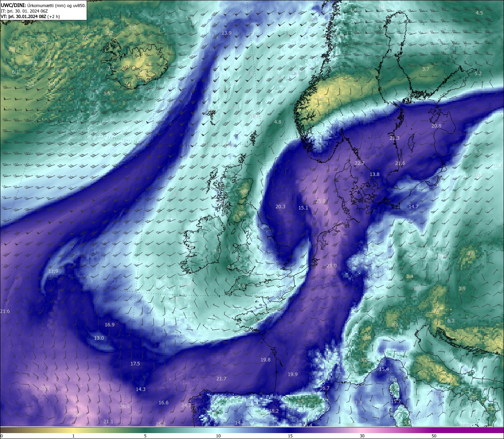The image size is (504, 439).
Task: Click the 13.0 value in the Atlantic
Action: click(x=99, y=338)
